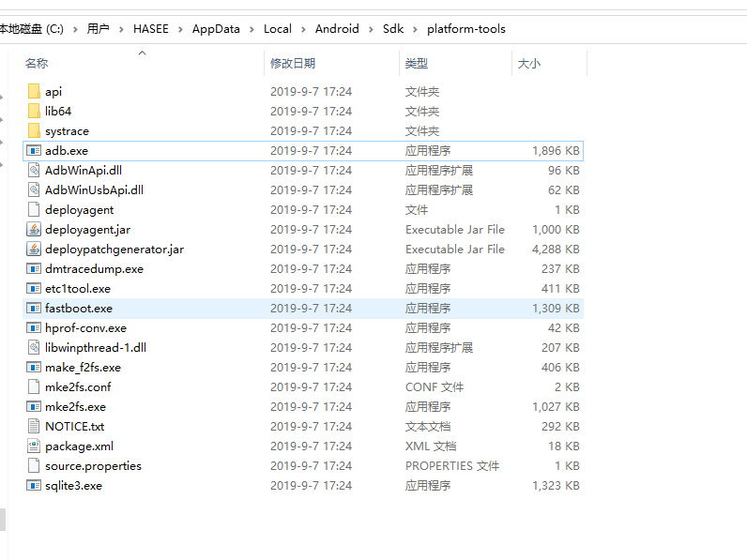This screenshot has height=560, width=747.
Task: Select the mke2fs.conf file name
Action: (x=78, y=387)
